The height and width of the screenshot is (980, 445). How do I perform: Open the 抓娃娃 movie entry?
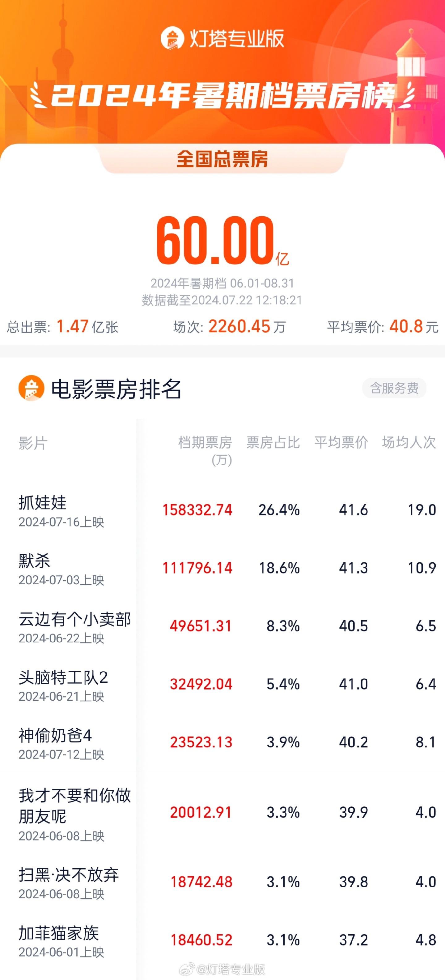click(x=222, y=510)
